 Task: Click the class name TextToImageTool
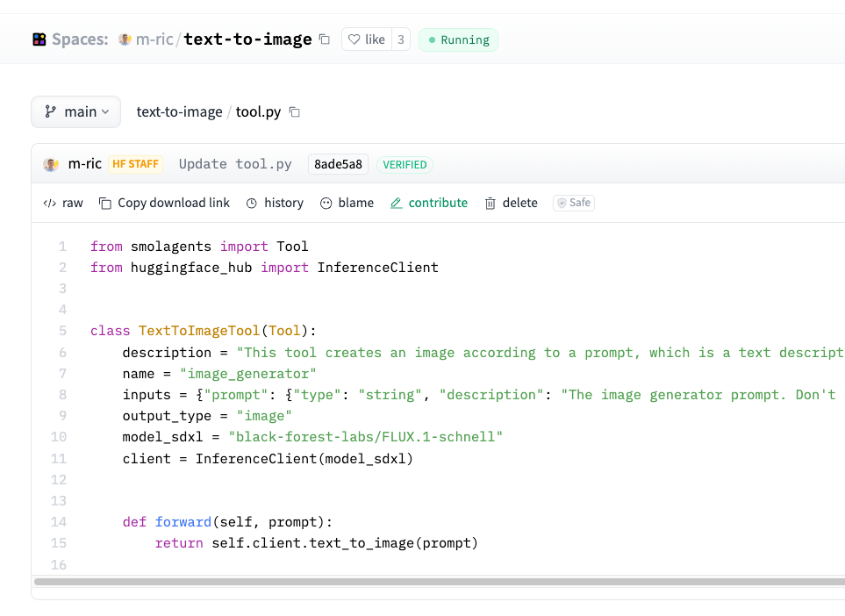(199, 330)
